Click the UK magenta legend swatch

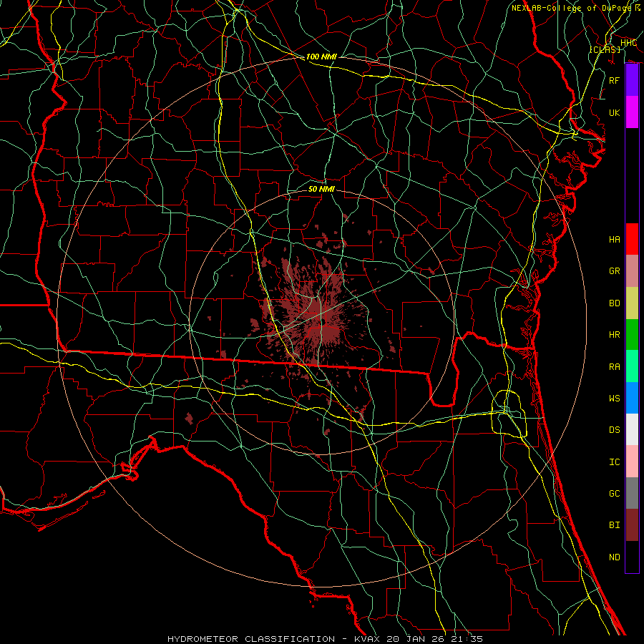[x=632, y=112]
